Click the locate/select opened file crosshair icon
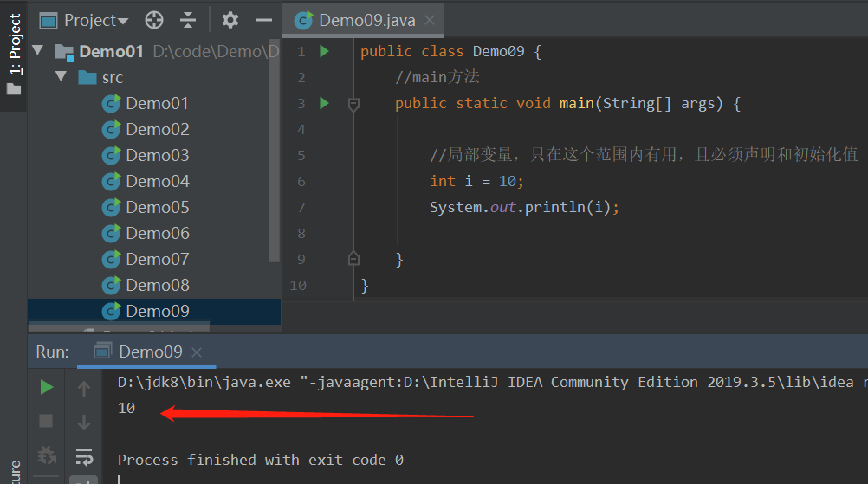Image resolution: width=868 pixels, height=484 pixels. click(154, 21)
